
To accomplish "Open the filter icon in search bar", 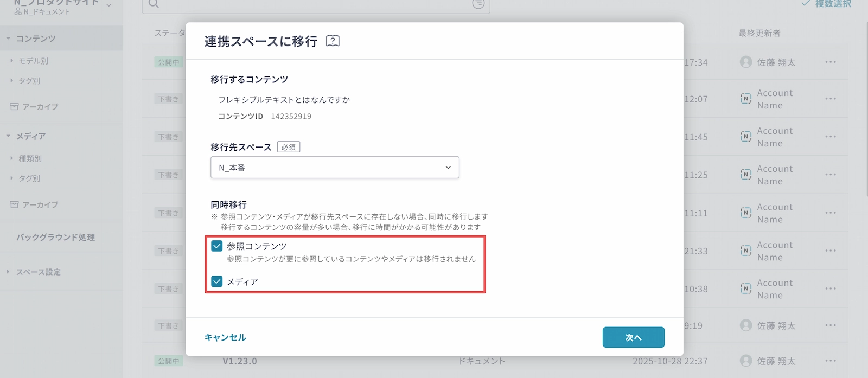I will pyautogui.click(x=478, y=4).
